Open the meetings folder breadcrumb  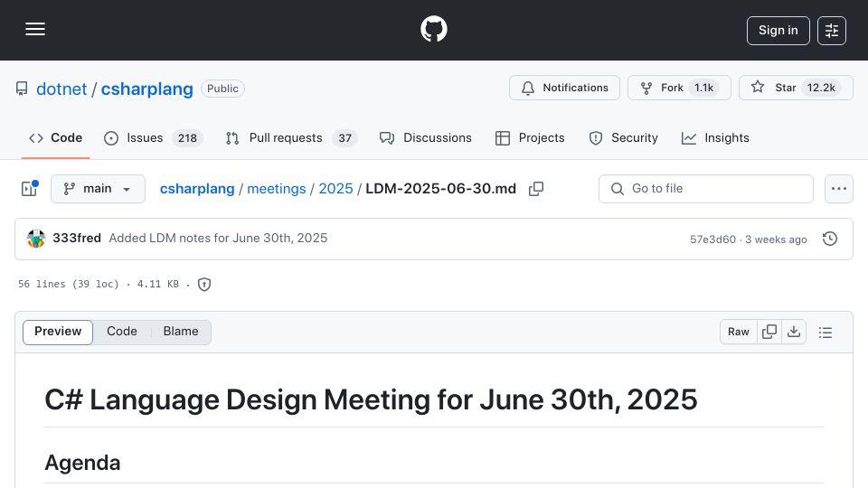[277, 189]
